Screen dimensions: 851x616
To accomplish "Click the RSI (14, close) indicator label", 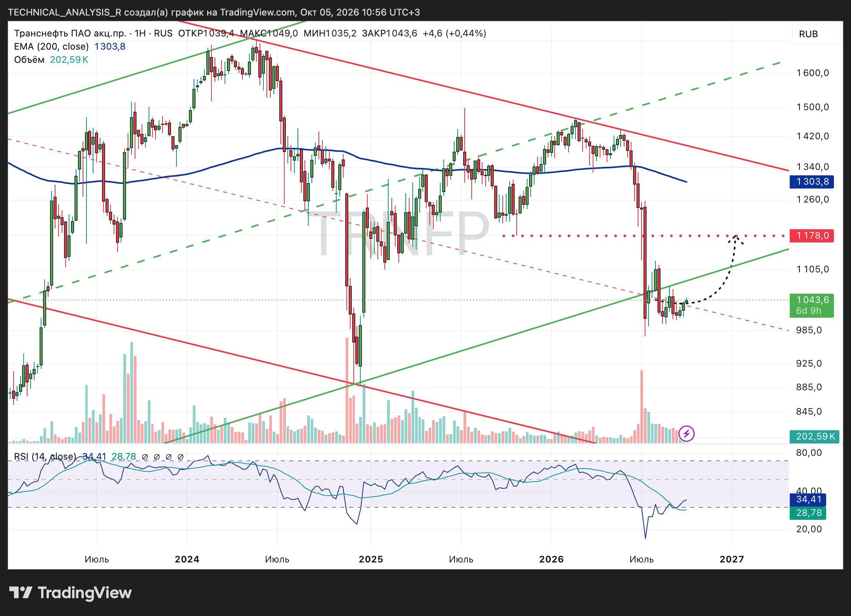I will [x=45, y=457].
